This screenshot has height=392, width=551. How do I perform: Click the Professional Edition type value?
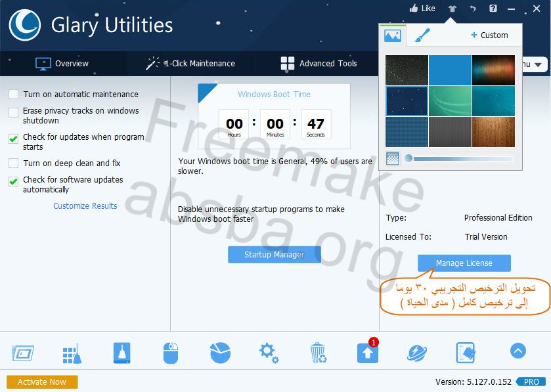[x=498, y=218]
